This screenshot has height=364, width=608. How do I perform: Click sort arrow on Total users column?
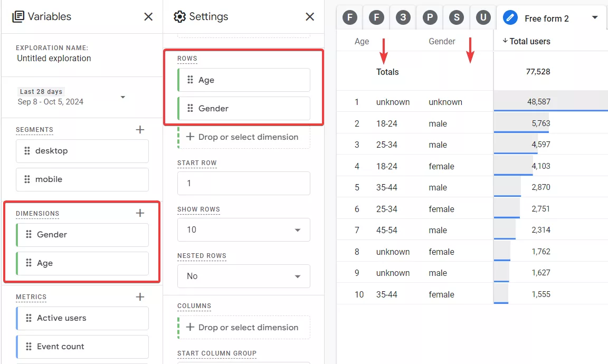pyautogui.click(x=505, y=41)
